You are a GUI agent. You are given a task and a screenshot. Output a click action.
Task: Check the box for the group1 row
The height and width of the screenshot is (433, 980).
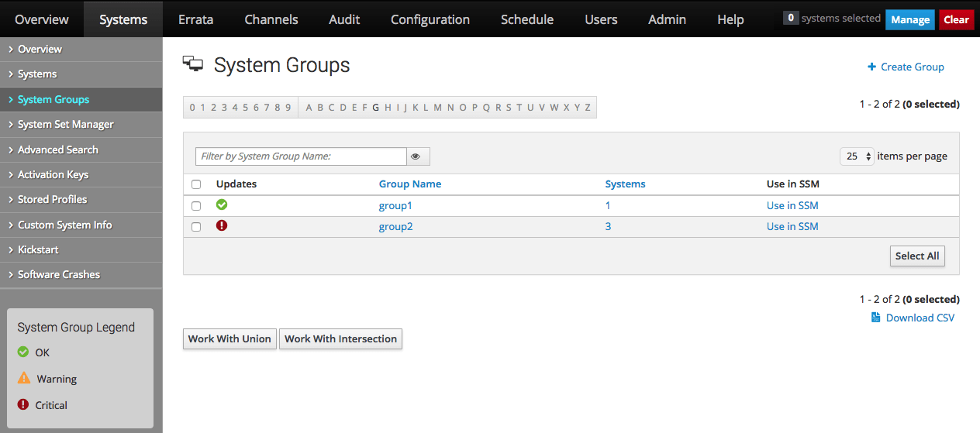[x=196, y=206]
